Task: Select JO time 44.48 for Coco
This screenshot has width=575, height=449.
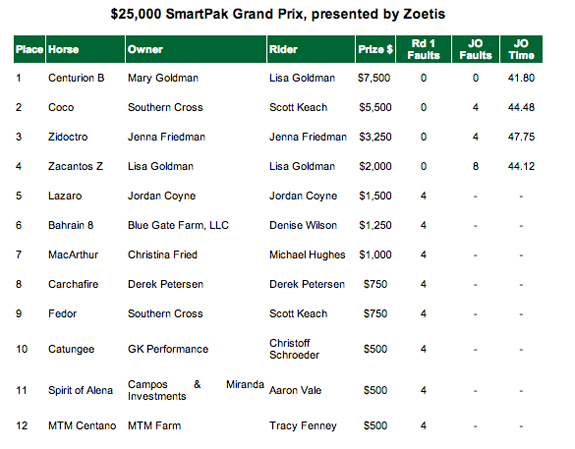Action: pos(521,107)
